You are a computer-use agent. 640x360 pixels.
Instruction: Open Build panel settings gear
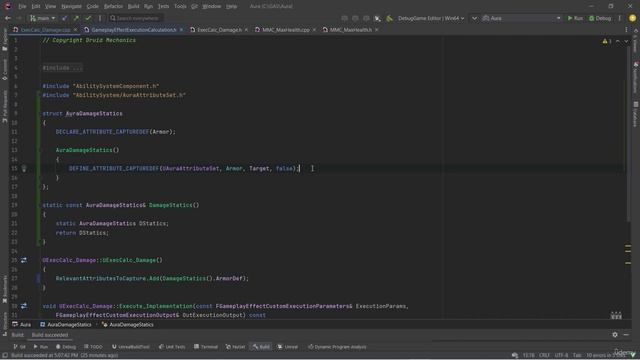pos(615,335)
